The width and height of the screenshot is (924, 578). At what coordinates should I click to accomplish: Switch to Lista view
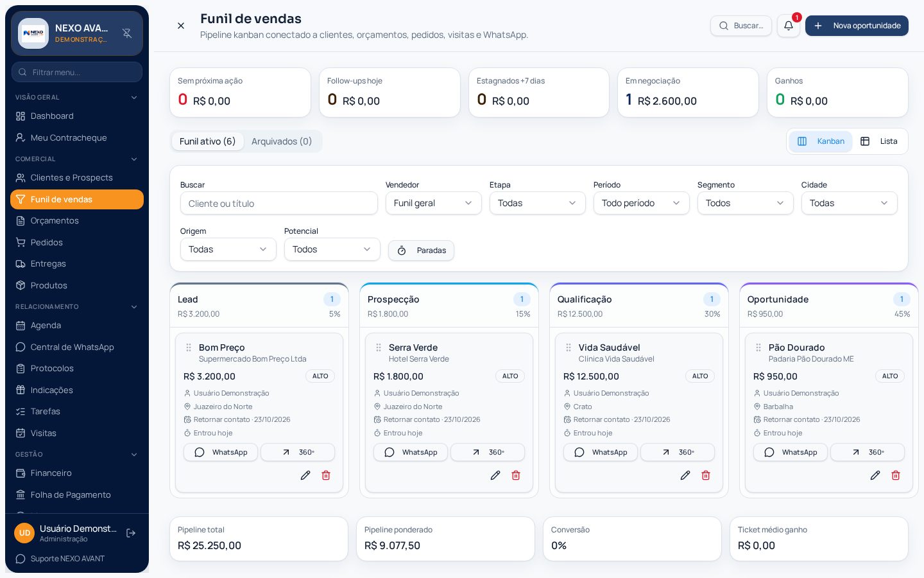tap(879, 141)
